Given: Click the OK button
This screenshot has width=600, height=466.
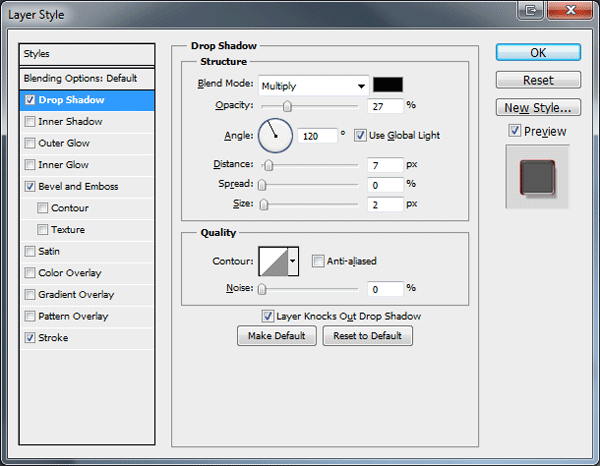Looking at the screenshot, I should coord(538,52).
